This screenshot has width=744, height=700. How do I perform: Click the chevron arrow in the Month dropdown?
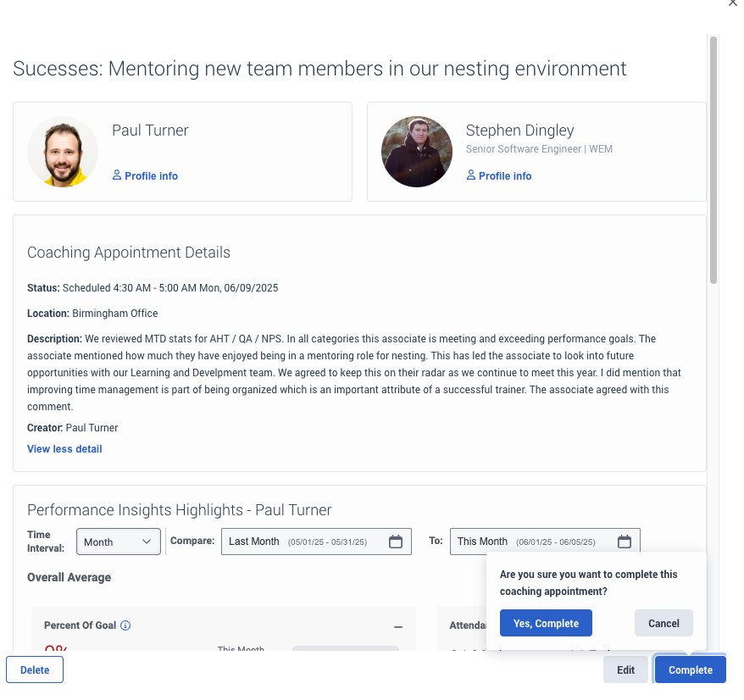(147, 542)
